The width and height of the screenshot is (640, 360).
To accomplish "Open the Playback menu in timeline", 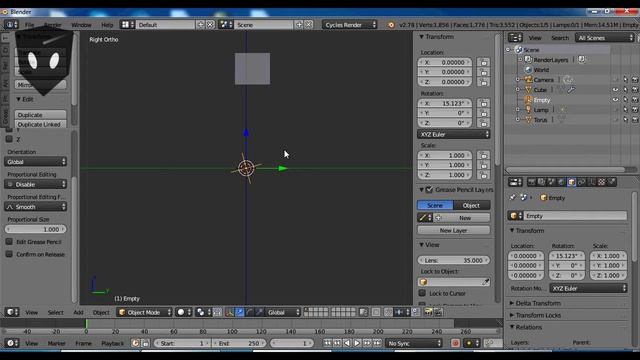I will click(112, 344).
